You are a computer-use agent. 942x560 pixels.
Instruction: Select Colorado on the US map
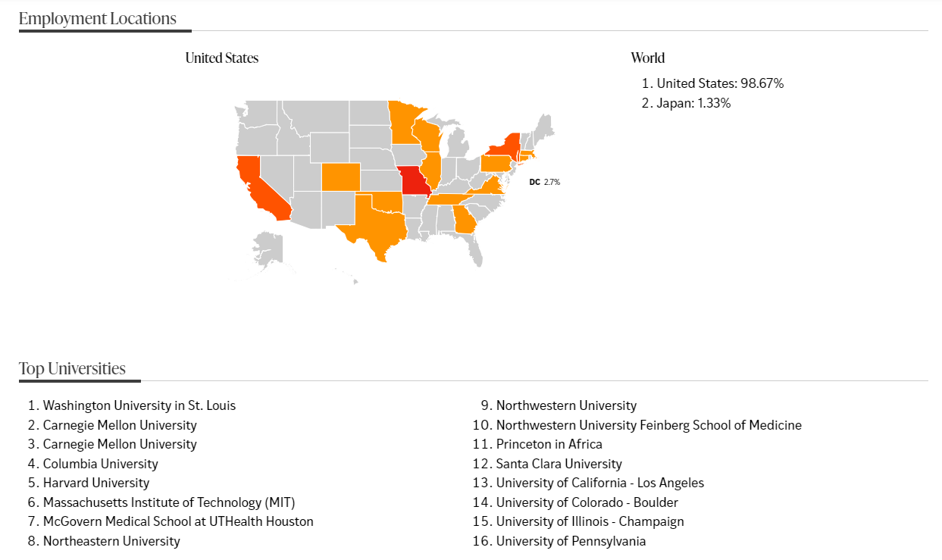(340, 177)
